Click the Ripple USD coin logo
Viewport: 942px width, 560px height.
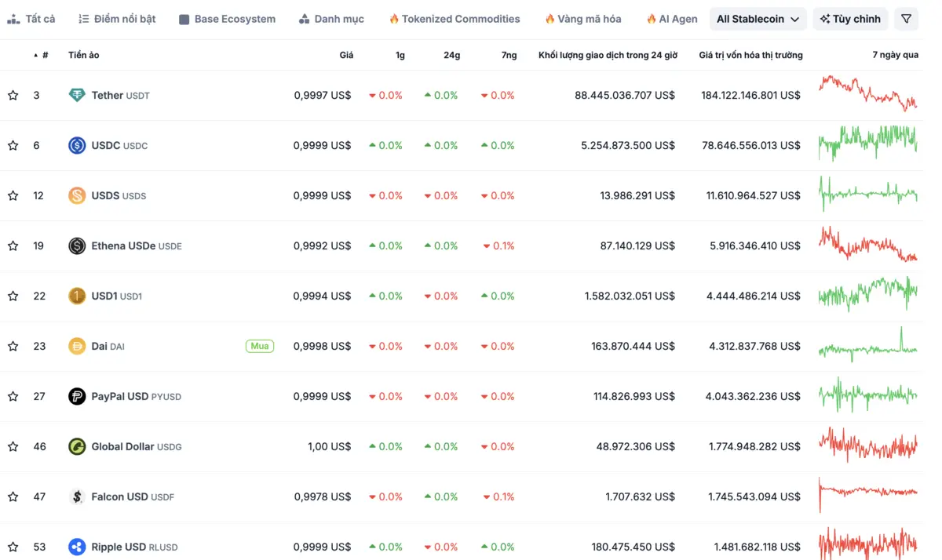76,547
